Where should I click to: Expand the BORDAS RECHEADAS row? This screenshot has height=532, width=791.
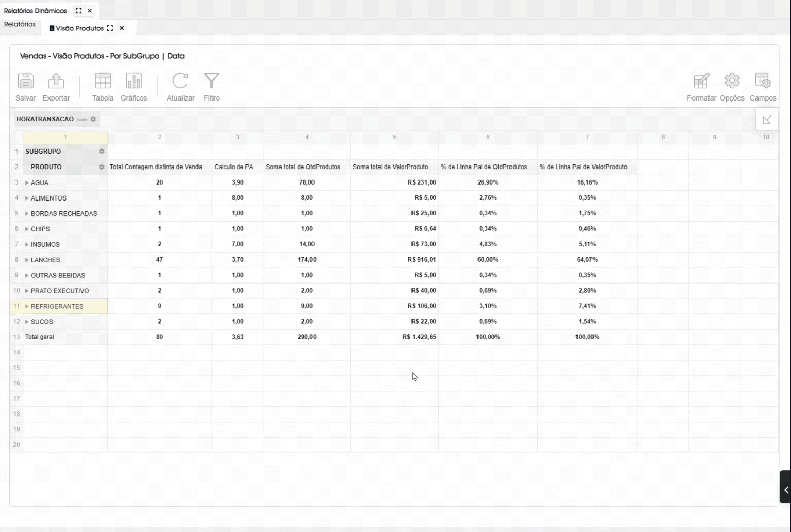pyautogui.click(x=27, y=213)
